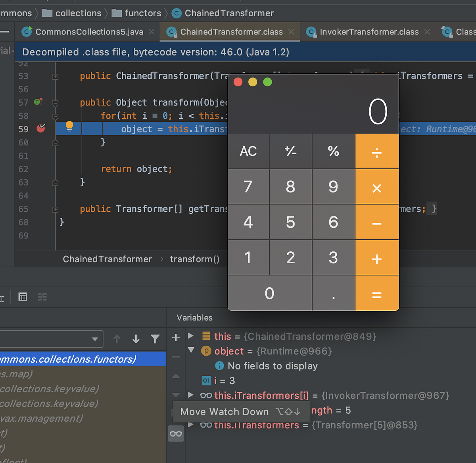Viewport: 476px width, 463px height.
Task: Click the filter frames funnel icon
Action: (155, 339)
